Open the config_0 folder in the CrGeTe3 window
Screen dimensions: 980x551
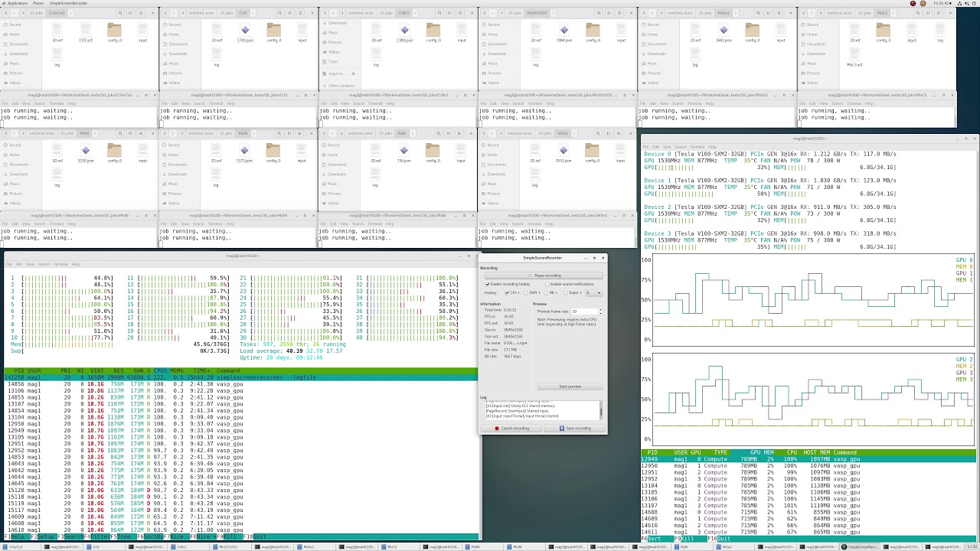(x=114, y=31)
